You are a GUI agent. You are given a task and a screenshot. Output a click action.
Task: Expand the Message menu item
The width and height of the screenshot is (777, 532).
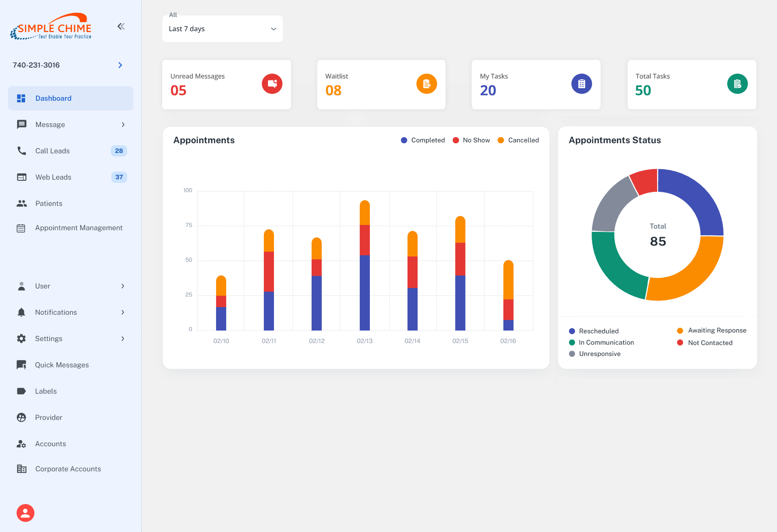click(123, 125)
